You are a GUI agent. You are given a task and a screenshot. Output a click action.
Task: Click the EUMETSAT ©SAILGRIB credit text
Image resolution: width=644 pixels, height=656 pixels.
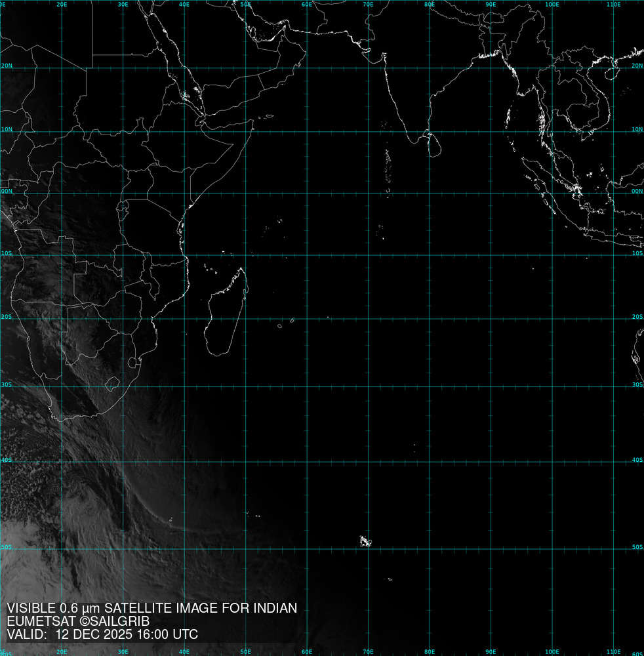coord(78,621)
